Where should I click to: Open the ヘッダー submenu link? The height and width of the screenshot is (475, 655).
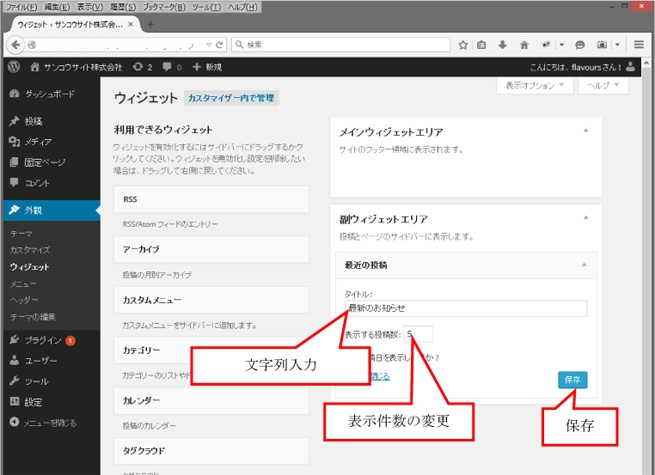24,300
